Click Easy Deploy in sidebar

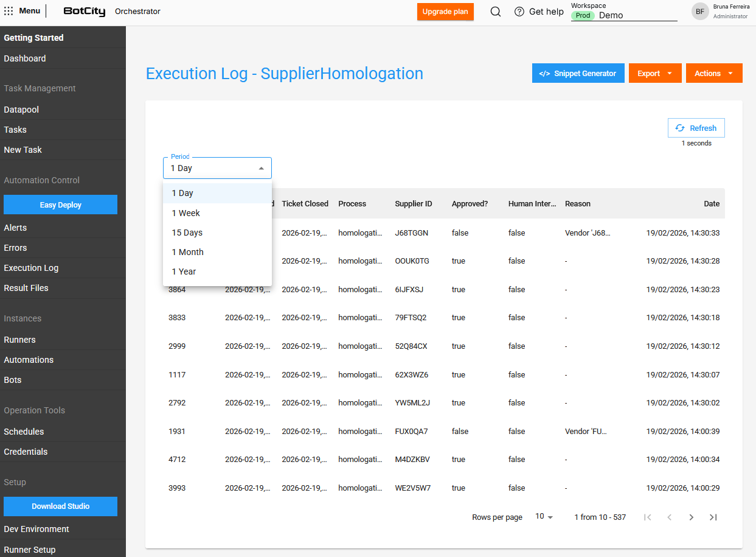pyautogui.click(x=60, y=205)
